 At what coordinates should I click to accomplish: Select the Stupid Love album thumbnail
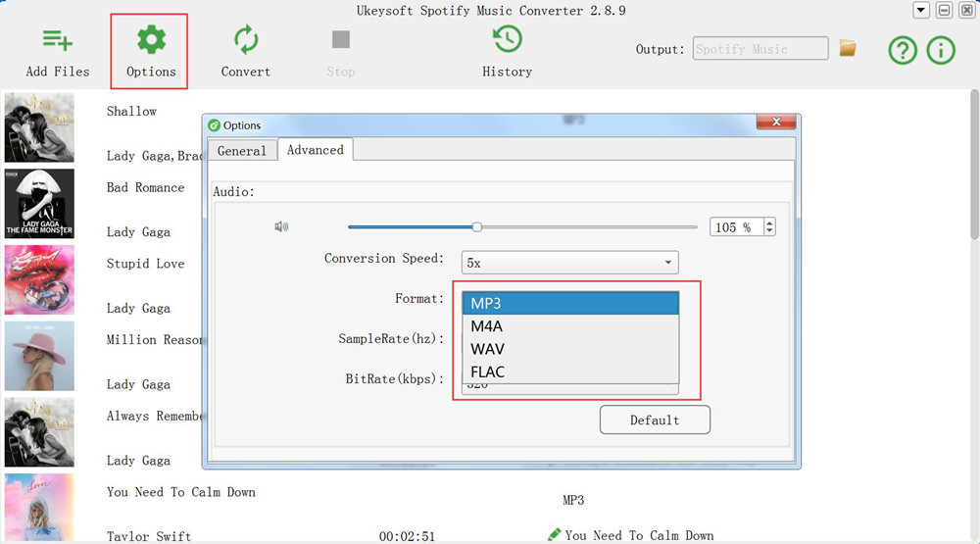click(39, 280)
